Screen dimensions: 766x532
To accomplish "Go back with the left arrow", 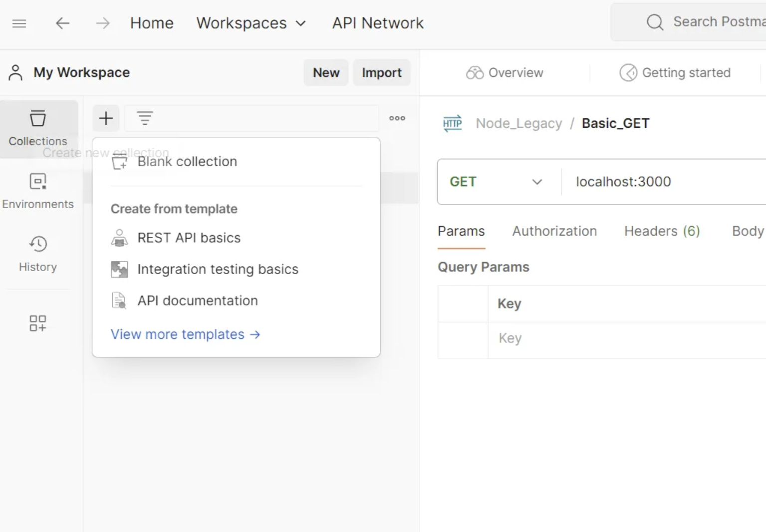I will (x=62, y=23).
